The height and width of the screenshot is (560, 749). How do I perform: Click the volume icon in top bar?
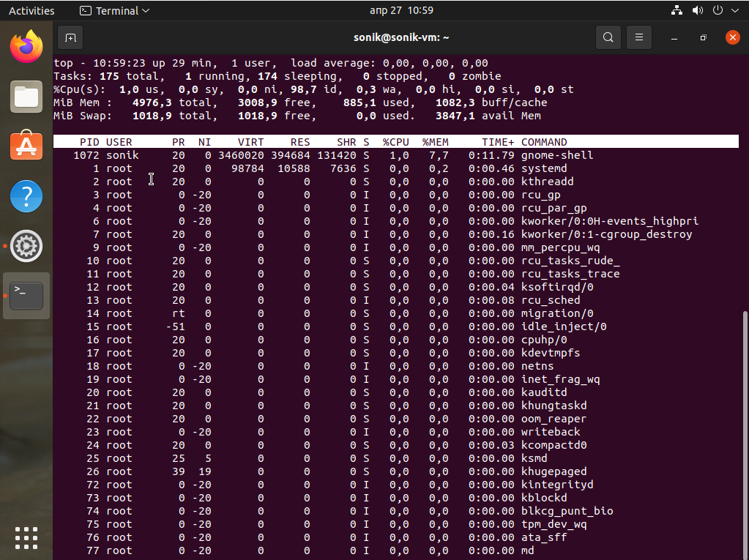point(697,10)
